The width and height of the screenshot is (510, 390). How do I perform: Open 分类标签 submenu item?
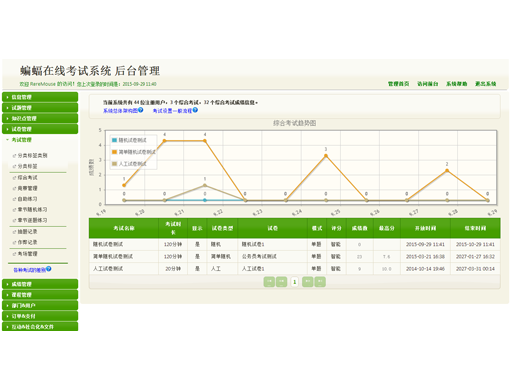coord(27,166)
